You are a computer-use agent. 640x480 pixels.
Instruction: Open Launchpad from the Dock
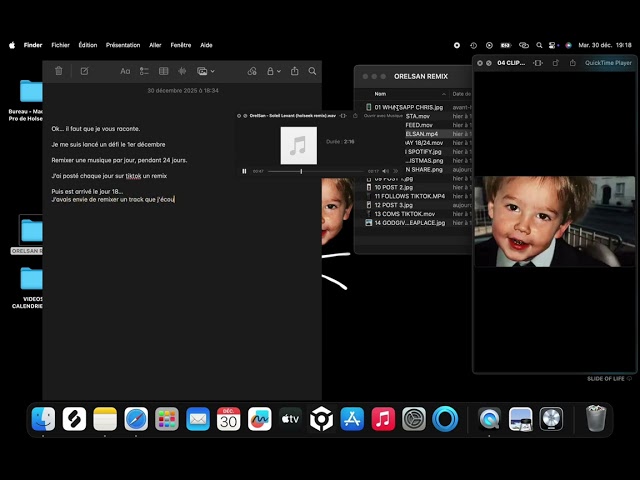tap(167, 419)
